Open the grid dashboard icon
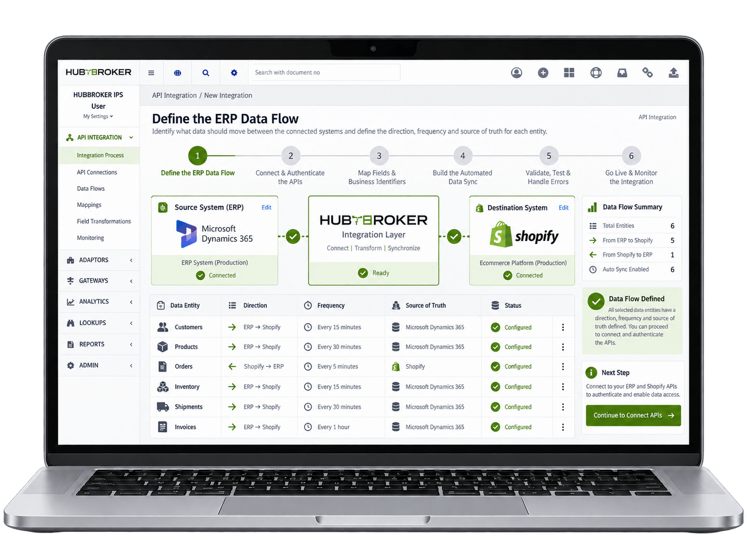The width and height of the screenshot is (747, 560). pos(569,73)
